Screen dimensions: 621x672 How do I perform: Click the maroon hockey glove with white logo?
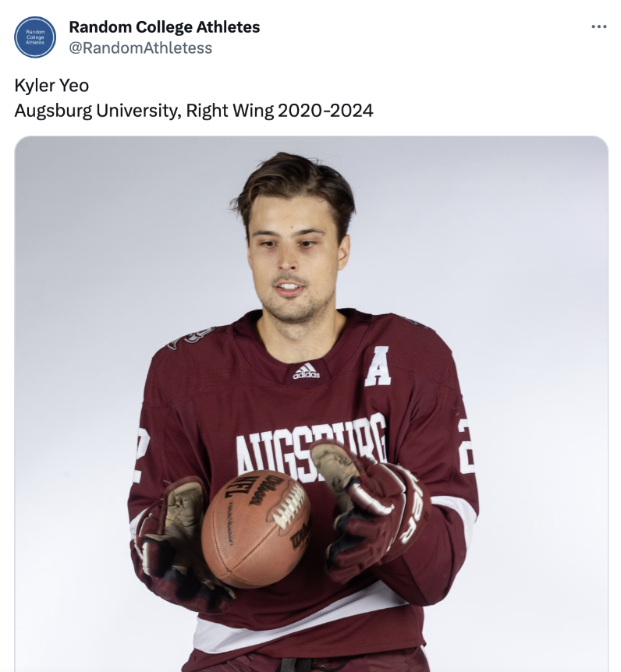coord(371,510)
